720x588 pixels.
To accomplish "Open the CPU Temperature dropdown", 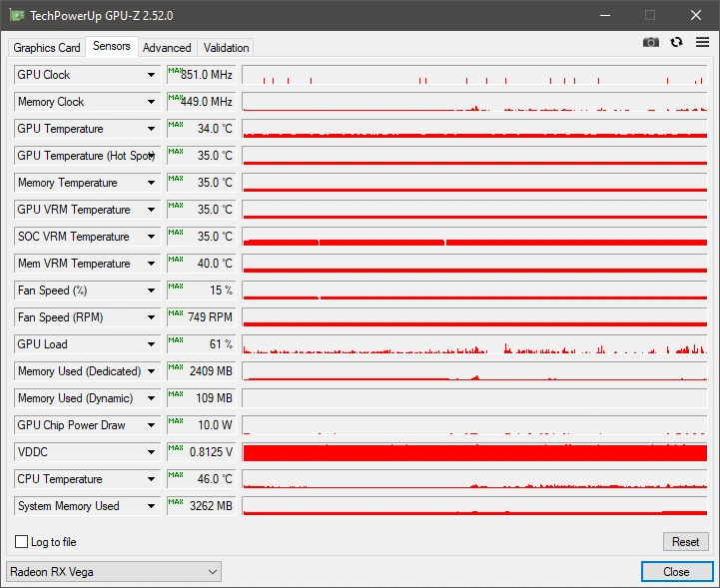I will click(x=87, y=479).
